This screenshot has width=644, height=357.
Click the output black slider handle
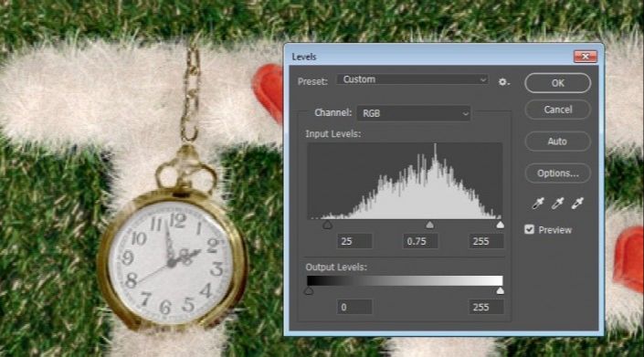click(309, 291)
